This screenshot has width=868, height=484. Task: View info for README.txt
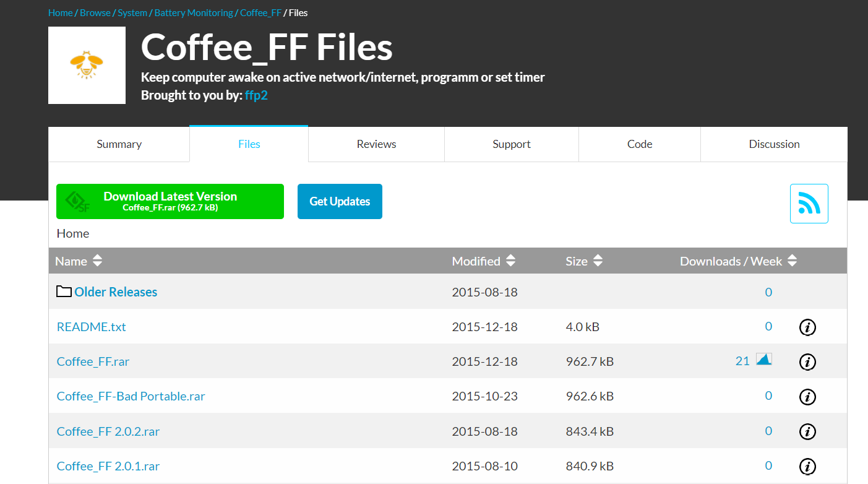point(807,327)
